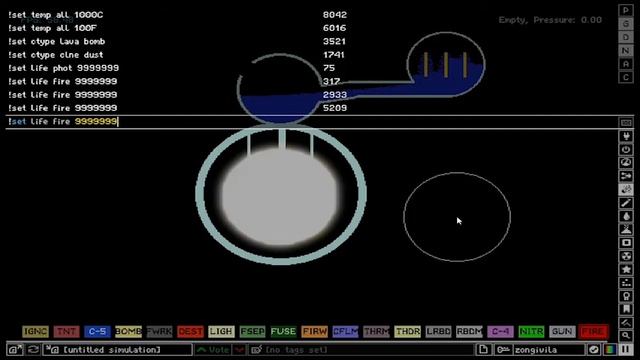
Task: Select the C-5 element
Action: point(97,331)
